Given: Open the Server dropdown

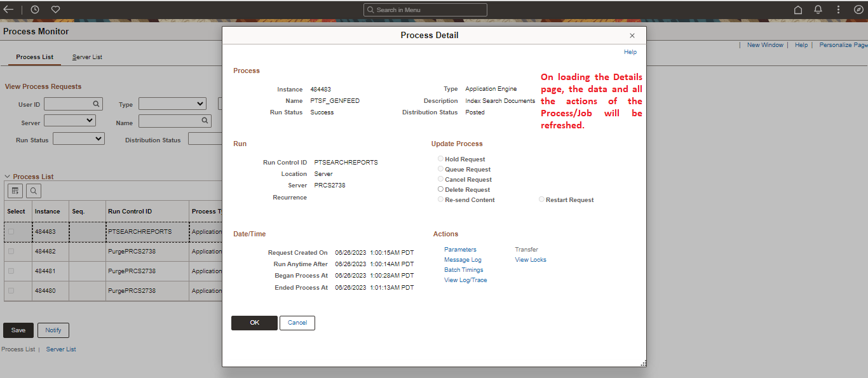Looking at the screenshot, I should click(69, 119).
